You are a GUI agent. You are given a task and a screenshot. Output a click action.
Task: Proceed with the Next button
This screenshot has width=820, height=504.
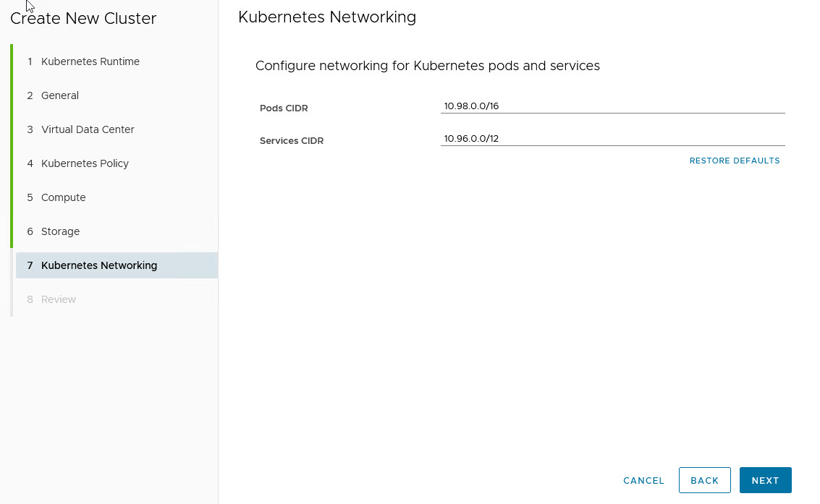pos(765,481)
